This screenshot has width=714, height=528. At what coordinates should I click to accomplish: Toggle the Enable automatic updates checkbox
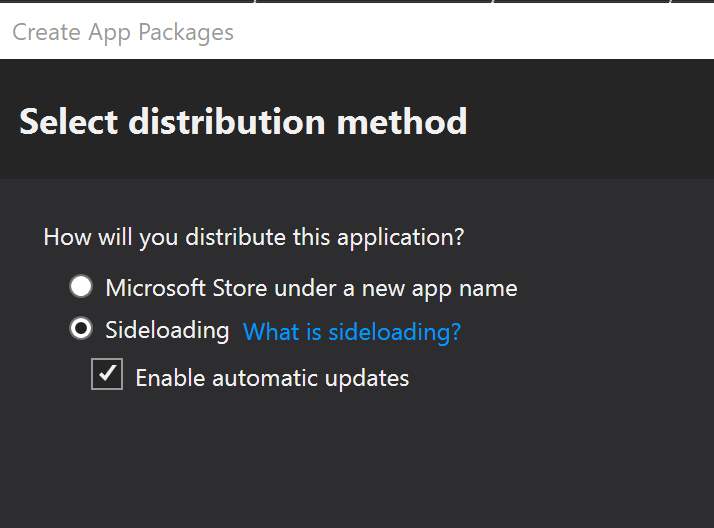pyautogui.click(x=107, y=376)
